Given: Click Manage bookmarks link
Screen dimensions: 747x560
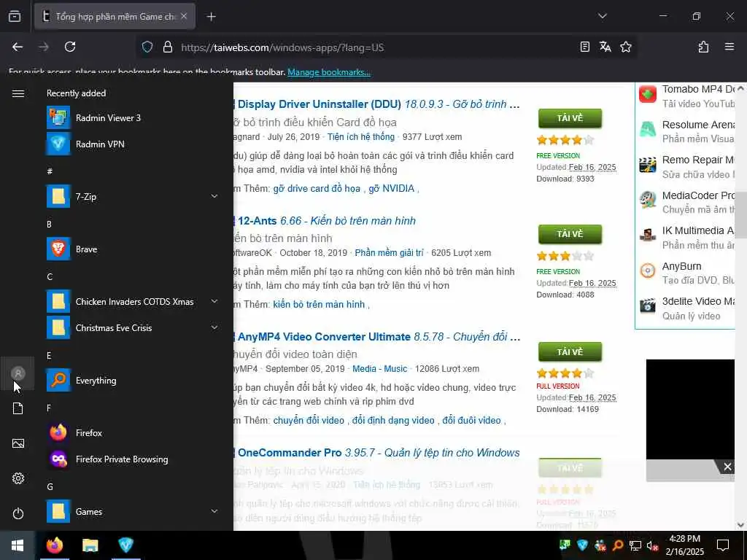Looking at the screenshot, I should tap(329, 72).
